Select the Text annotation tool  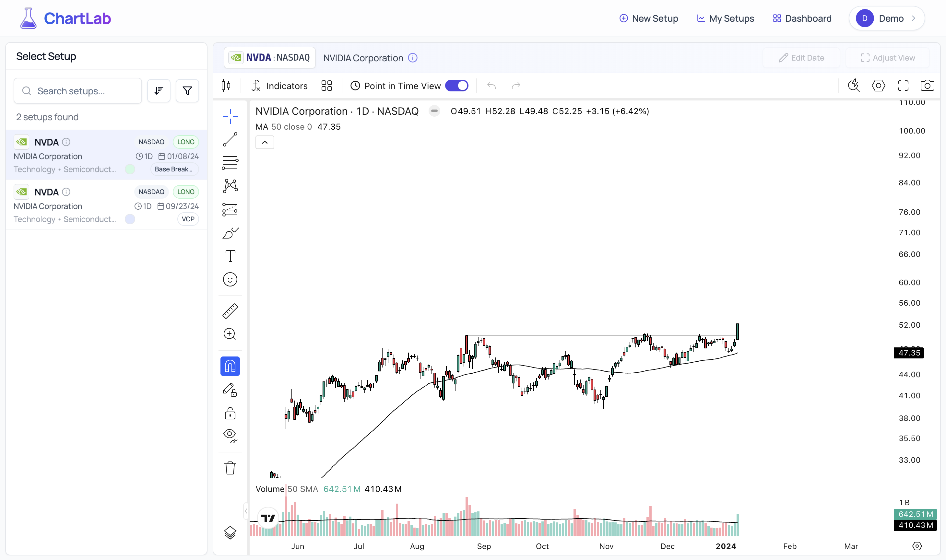coord(230,256)
